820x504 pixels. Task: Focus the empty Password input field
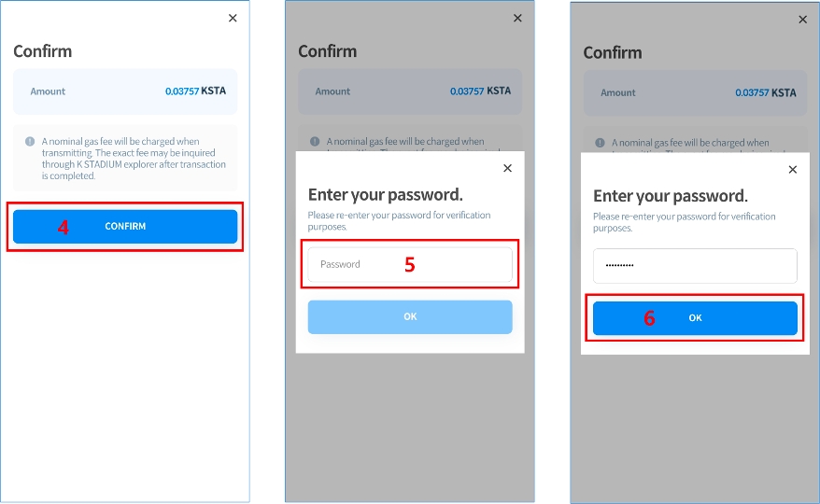410,264
